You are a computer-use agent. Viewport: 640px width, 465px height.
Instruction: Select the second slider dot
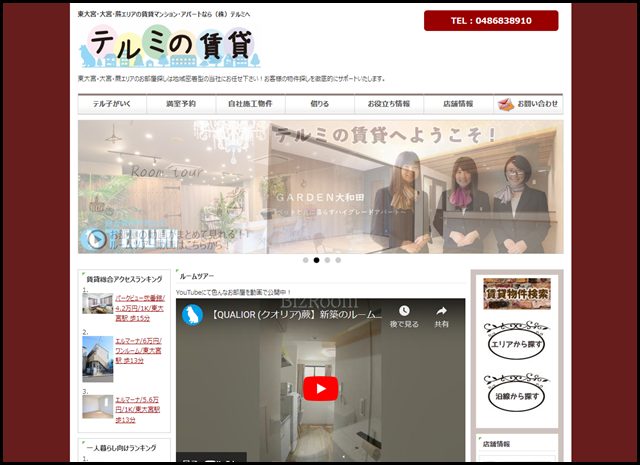(x=316, y=260)
